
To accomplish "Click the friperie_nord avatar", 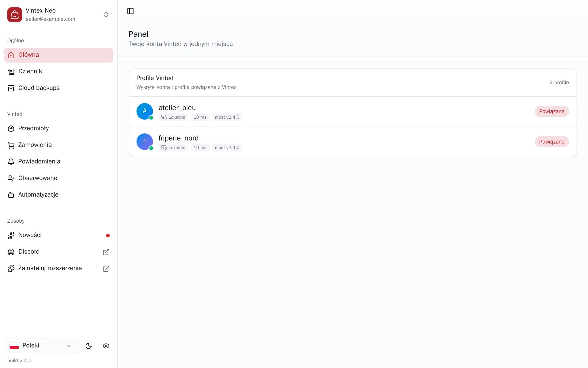I will tap(145, 142).
